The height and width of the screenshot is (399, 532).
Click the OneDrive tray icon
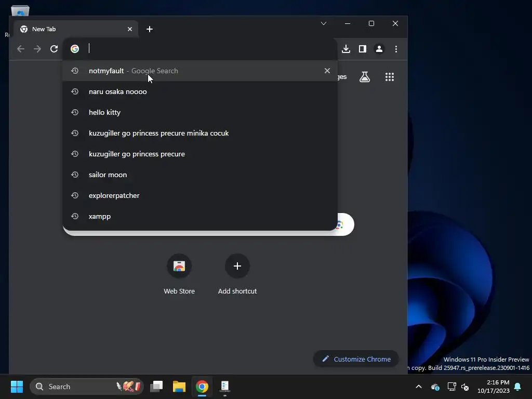pyautogui.click(x=435, y=387)
